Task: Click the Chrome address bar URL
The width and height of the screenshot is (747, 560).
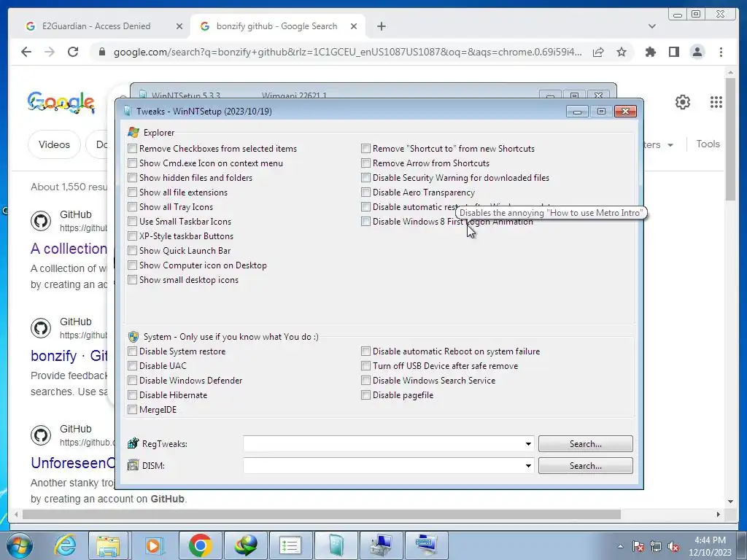Action: click(347, 52)
